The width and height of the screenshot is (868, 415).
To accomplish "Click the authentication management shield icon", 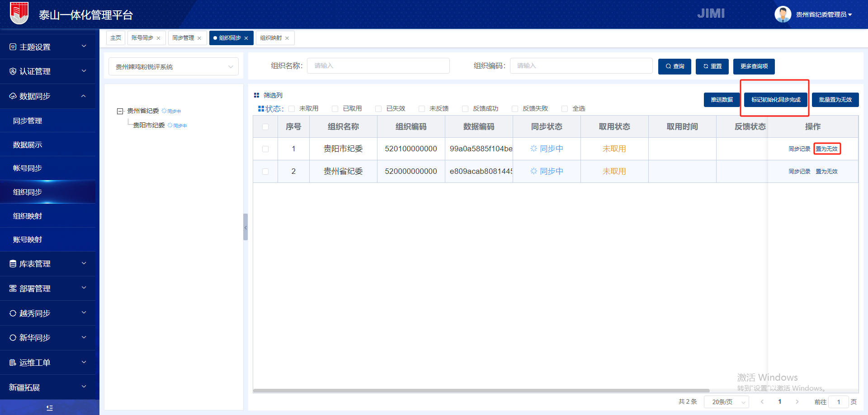I will click(x=13, y=71).
